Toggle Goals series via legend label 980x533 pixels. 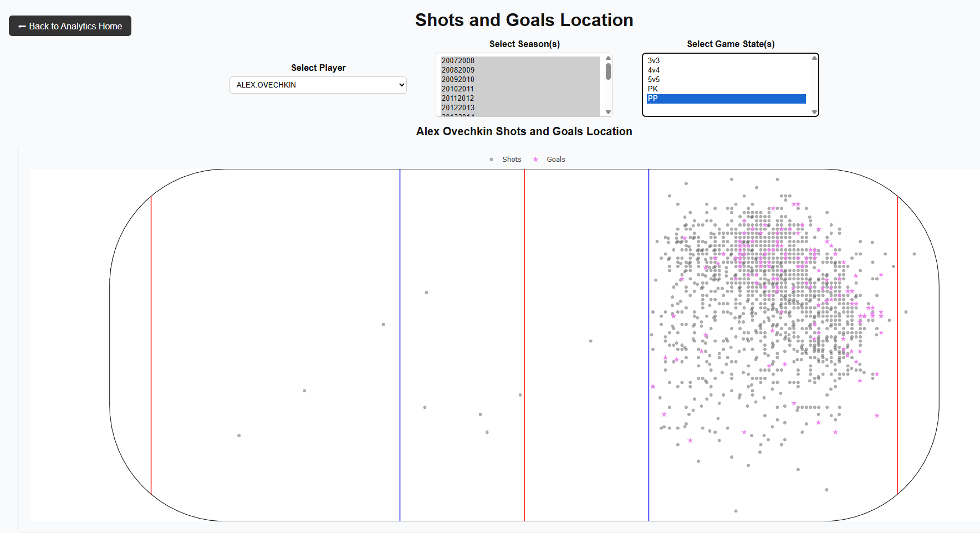click(555, 160)
